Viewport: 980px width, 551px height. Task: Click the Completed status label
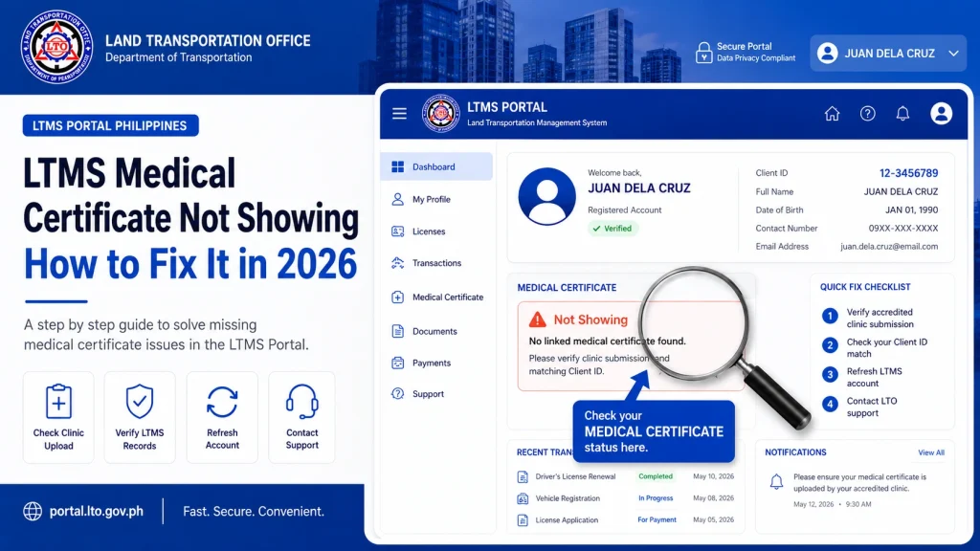[655, 476]
